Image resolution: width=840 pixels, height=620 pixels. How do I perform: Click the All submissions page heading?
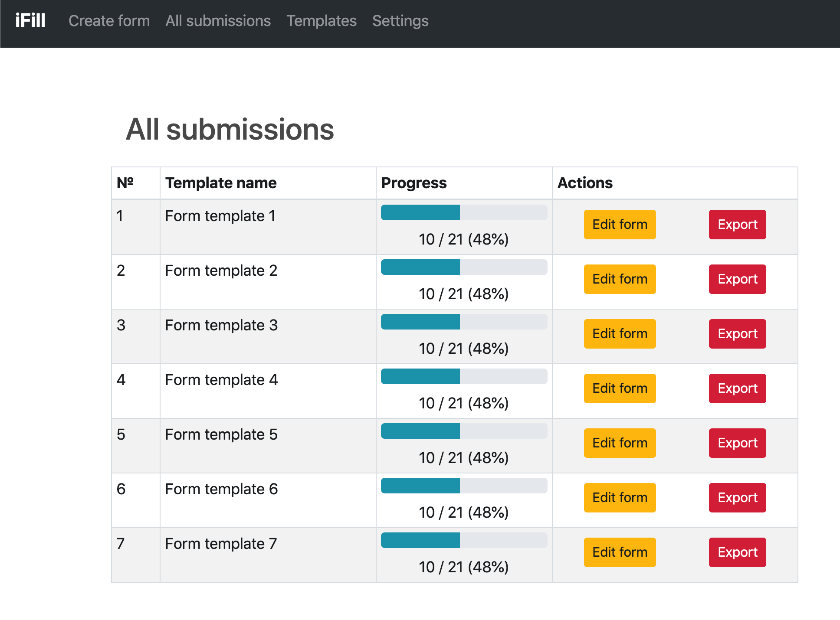click(x=230, y=129)
